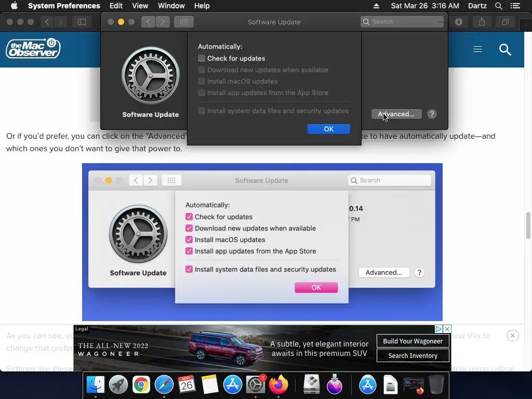Click Build Your Wagoneer ad button
This screenshot has width=532, height=399.
click(x=413, y=341)
